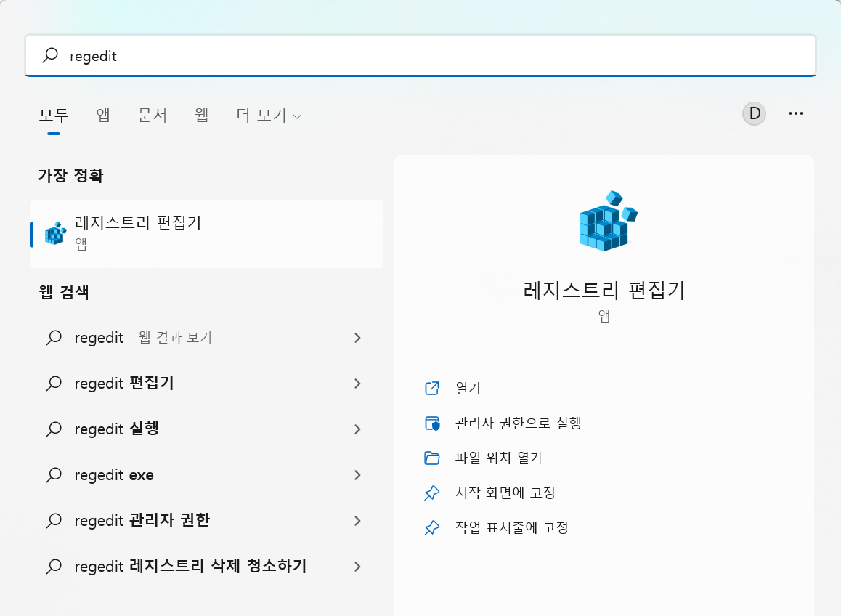Viewport: 841px width, 616px height.
Task: Switch to the 웹 tab
Action: [202, 115]
